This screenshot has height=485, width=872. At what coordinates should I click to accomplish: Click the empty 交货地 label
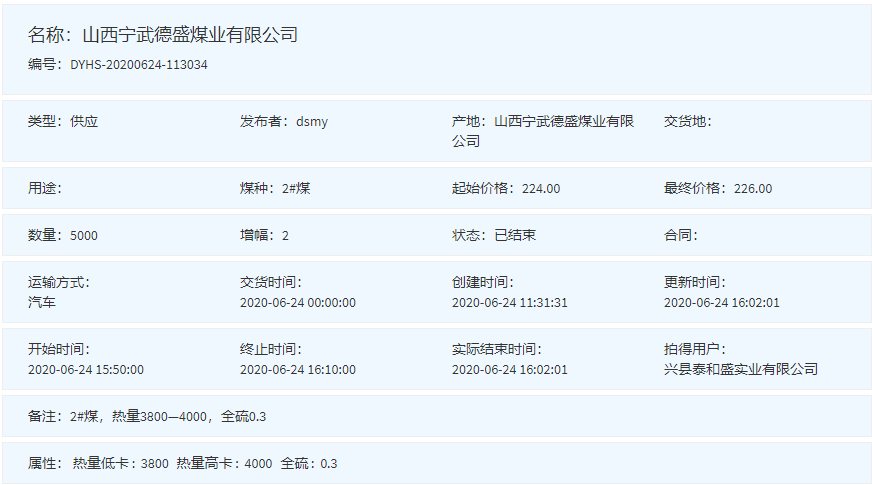point(688,122)
